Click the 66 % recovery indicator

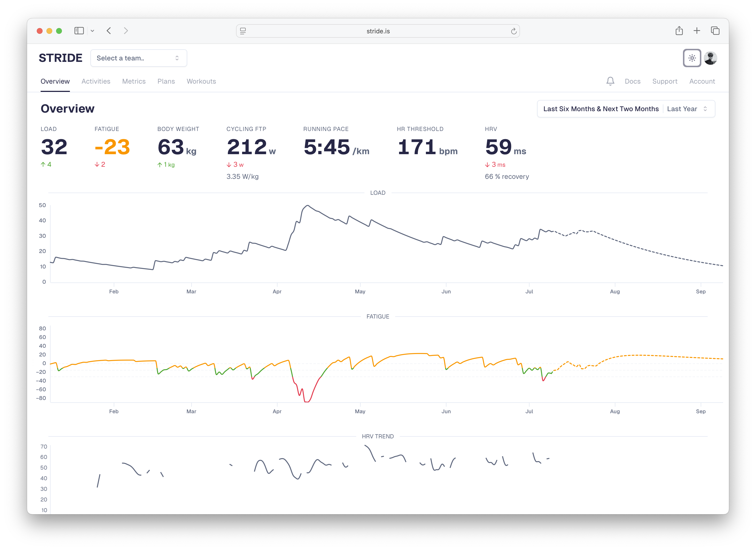click(507, 177)
